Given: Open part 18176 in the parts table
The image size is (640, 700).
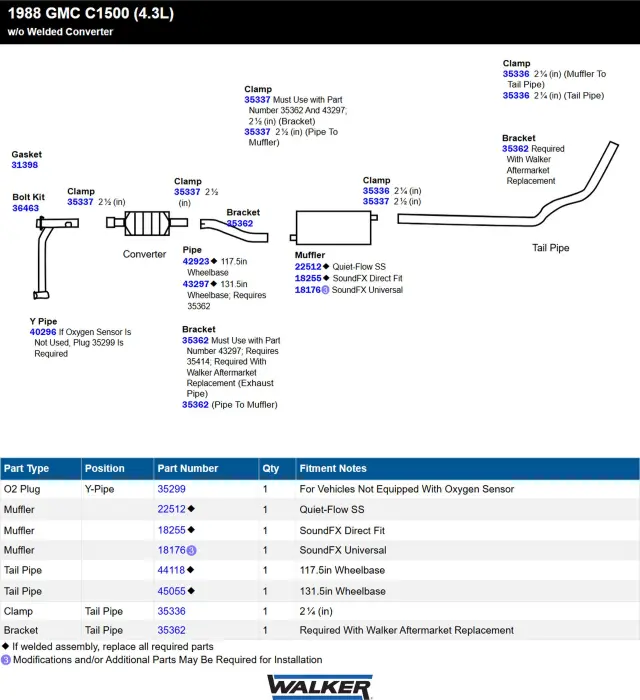Looking at the screenshot, I should [171, 550].
